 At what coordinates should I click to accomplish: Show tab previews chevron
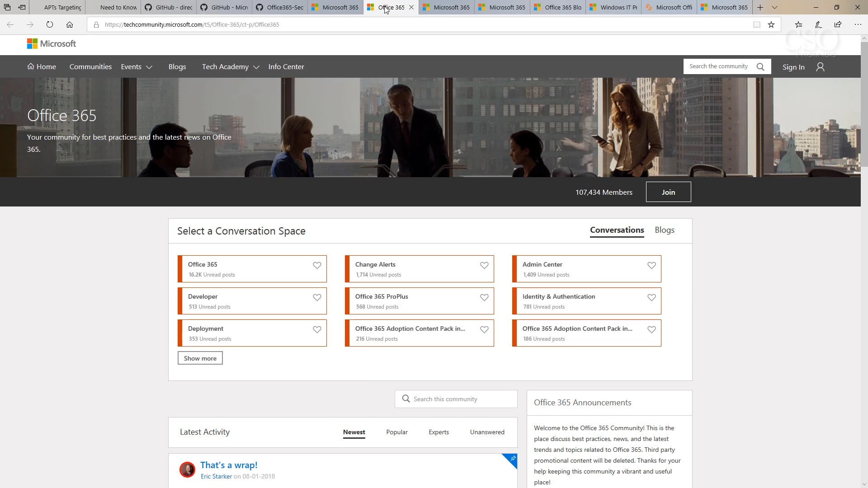point(774,7)
